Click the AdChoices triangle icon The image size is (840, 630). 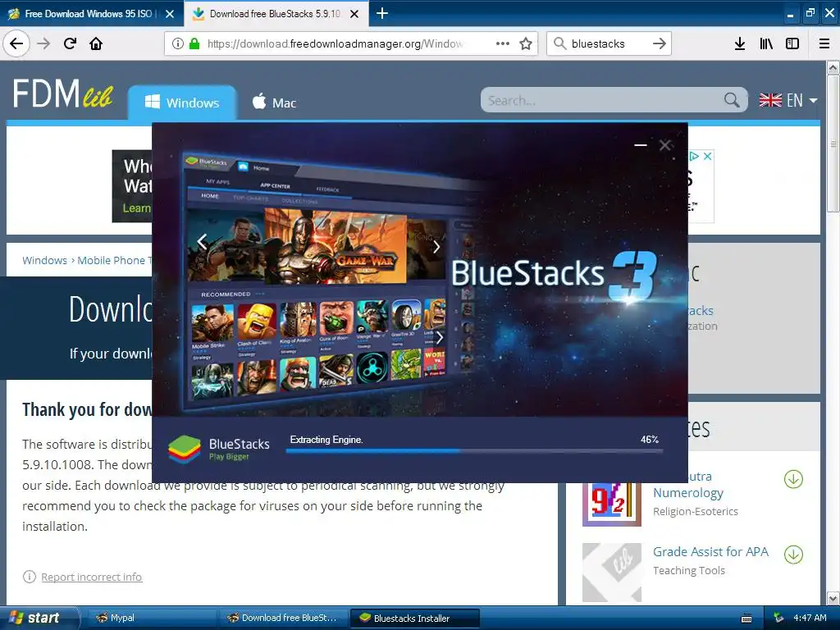click(694, 156)
